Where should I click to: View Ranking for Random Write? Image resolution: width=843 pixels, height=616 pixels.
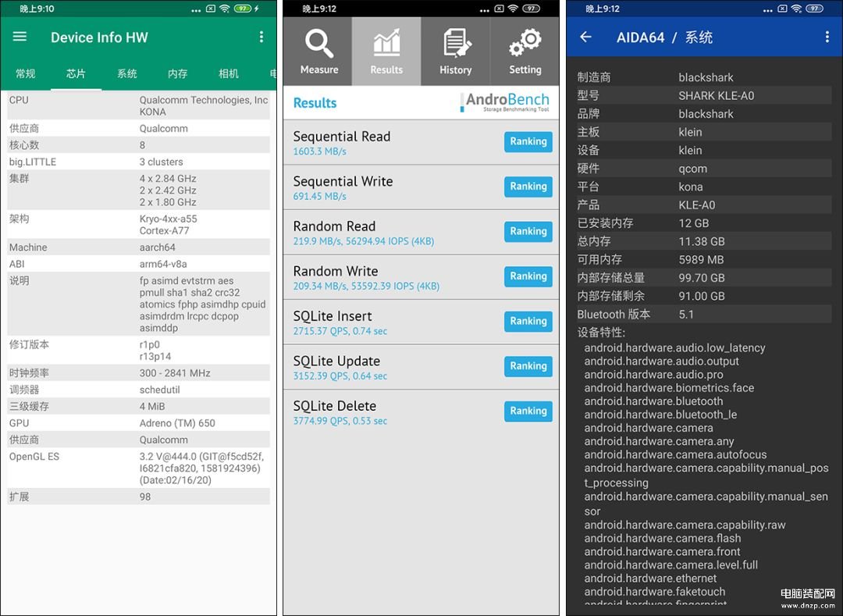click(528, 276)
